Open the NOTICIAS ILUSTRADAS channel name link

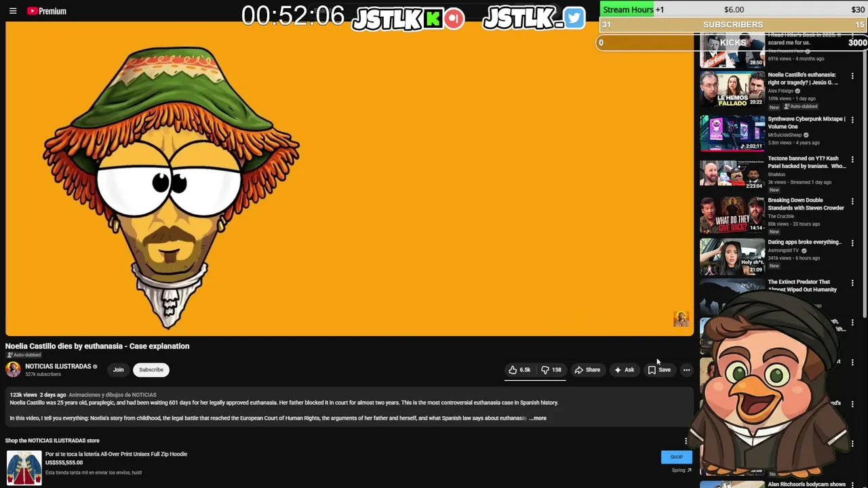coord(58,367)
